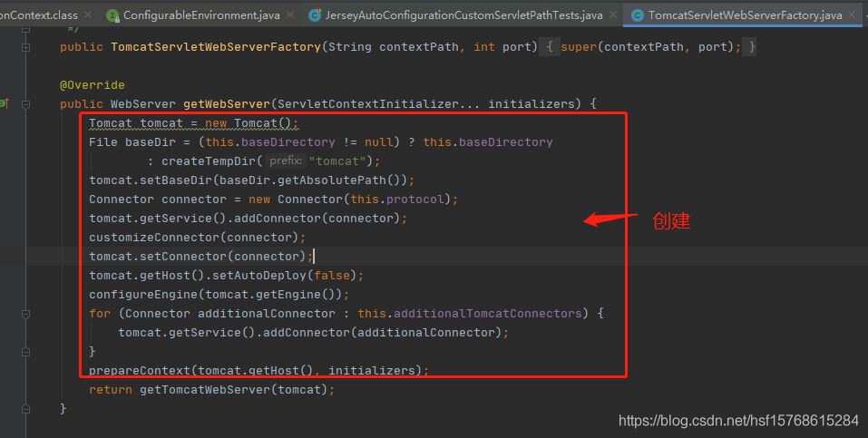Viewport: 868px width, 438px height.
Task: Click fold end marker at for loop closing brace
Action: coord(25,352)
